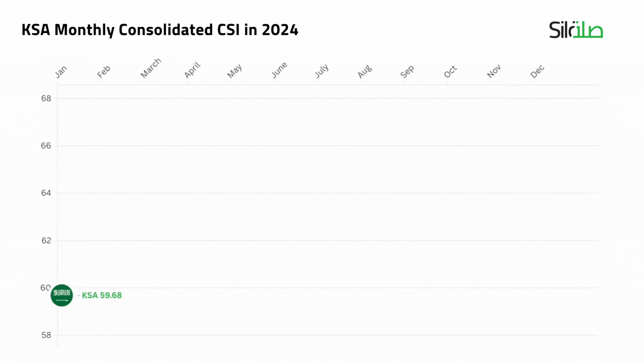Select the Jan month label

[x=61, y=72]
